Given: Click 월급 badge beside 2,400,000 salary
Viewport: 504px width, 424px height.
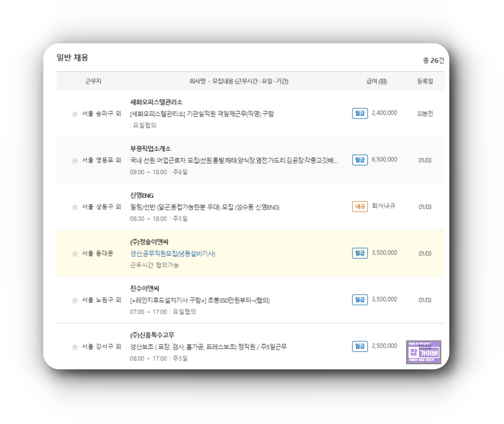Looking at the screenshot, I should [x=360, y=113].
